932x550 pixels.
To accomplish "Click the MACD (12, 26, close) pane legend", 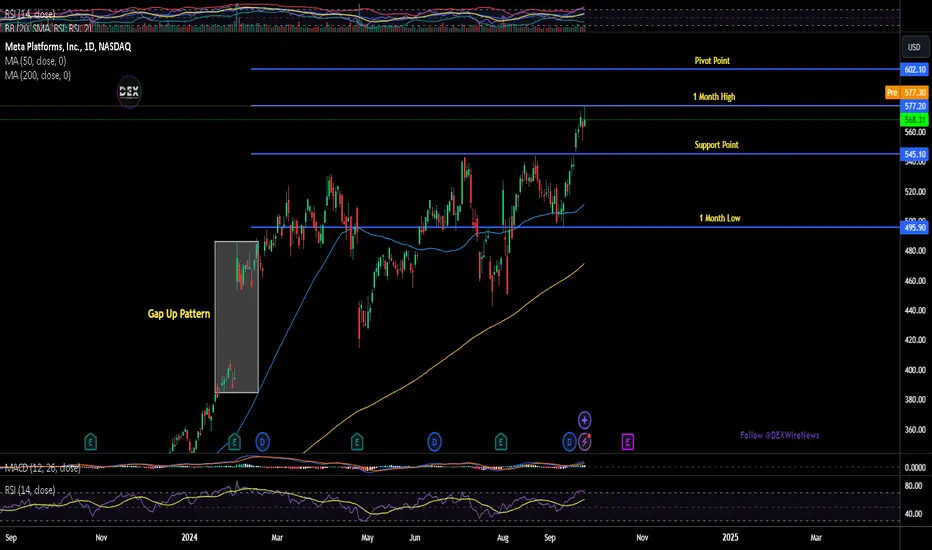I will pos(43,468).
